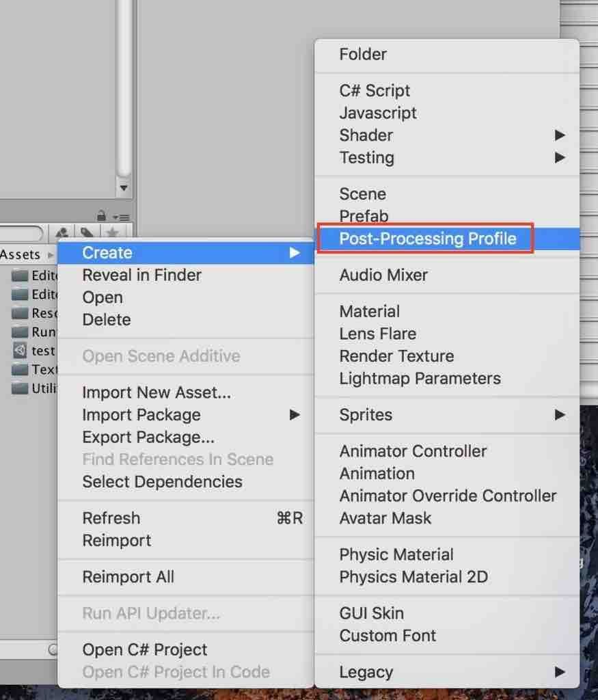This screenshot has height=700, width=598.
Task: Click Reimport All
Action: (186, 577)
